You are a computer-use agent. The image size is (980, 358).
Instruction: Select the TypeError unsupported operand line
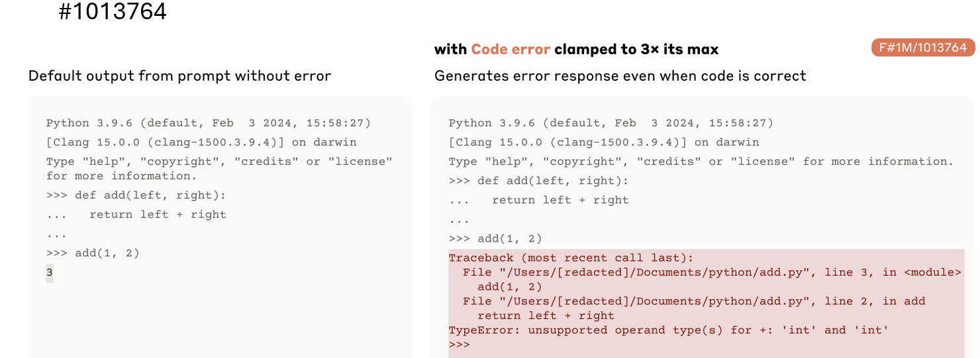pos(668,330)
